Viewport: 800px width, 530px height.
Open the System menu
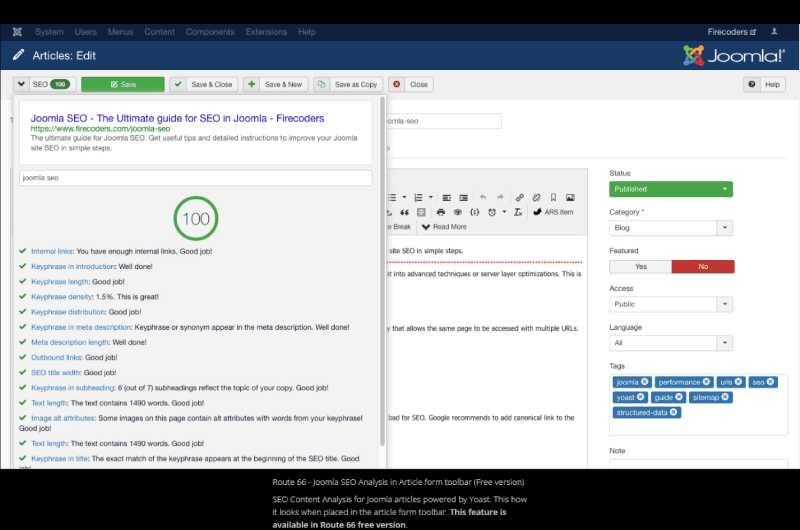tap(49, 32)
